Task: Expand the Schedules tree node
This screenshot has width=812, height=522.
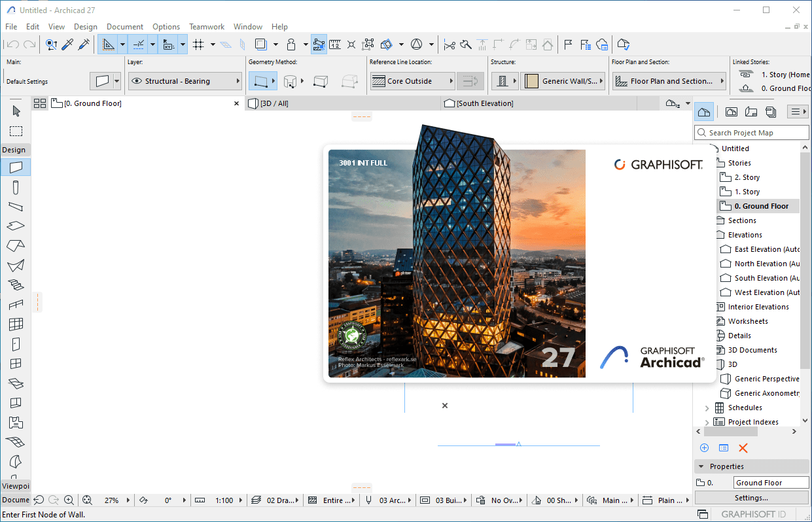Action: (707, 408)
